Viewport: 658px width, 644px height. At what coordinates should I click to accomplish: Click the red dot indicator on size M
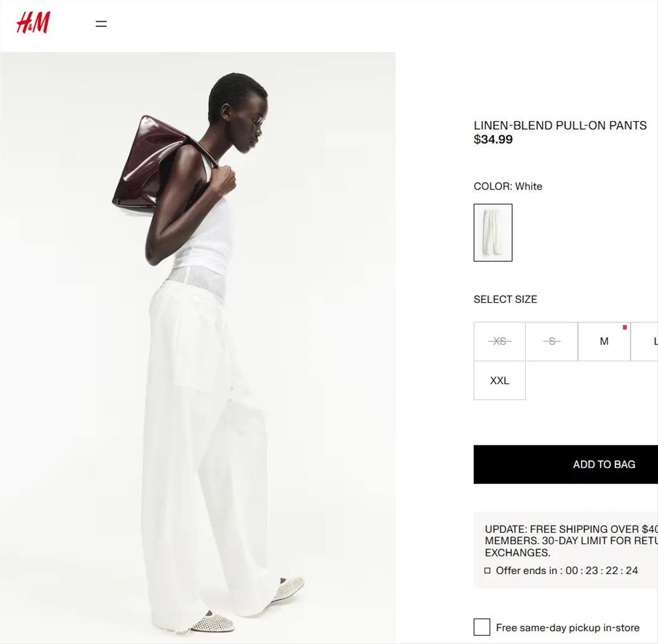click(x=625, y=327)
